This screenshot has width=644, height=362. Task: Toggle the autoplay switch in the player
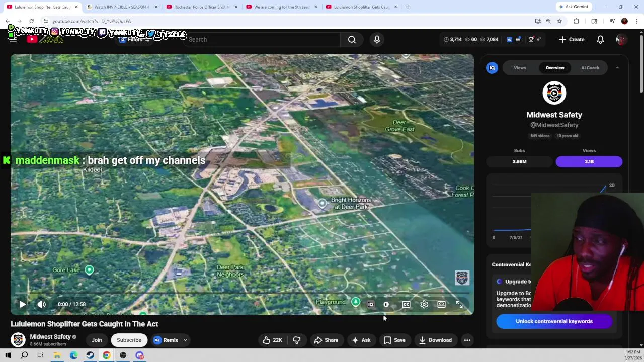click(x=386, y=304)
